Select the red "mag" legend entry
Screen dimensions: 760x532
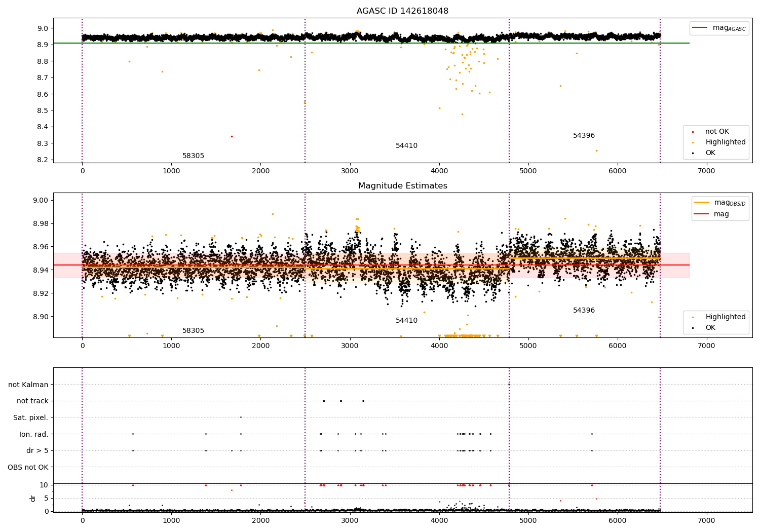(x=711, y=214)
